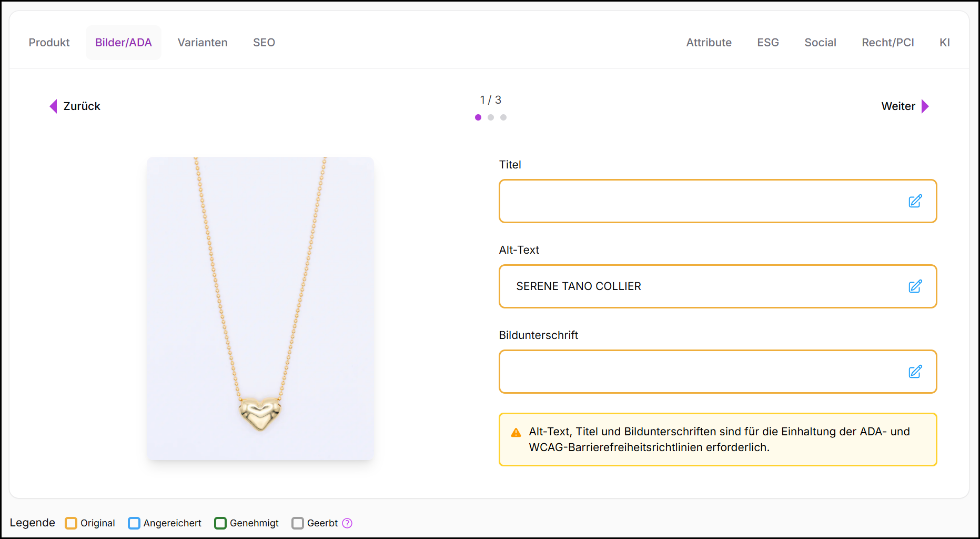Click the orange warning triangle icon
Screen dimensions: 980x539
click(516, 433)
